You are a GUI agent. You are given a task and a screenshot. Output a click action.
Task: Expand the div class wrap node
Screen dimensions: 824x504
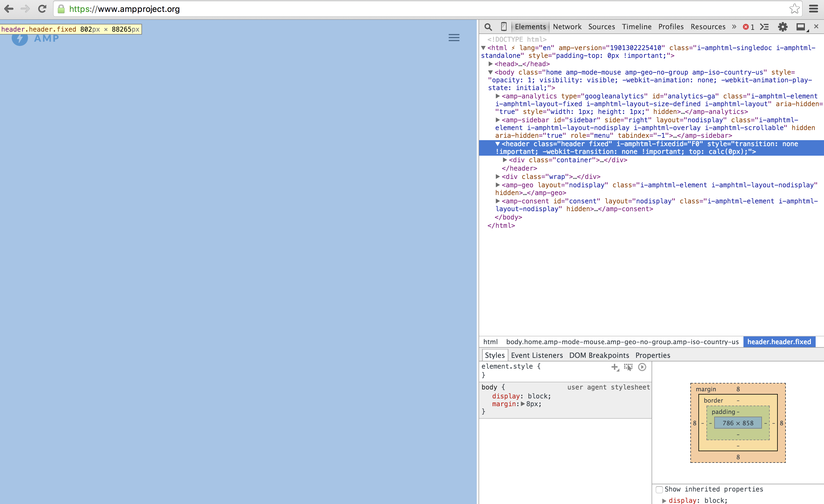click(498, 177)
